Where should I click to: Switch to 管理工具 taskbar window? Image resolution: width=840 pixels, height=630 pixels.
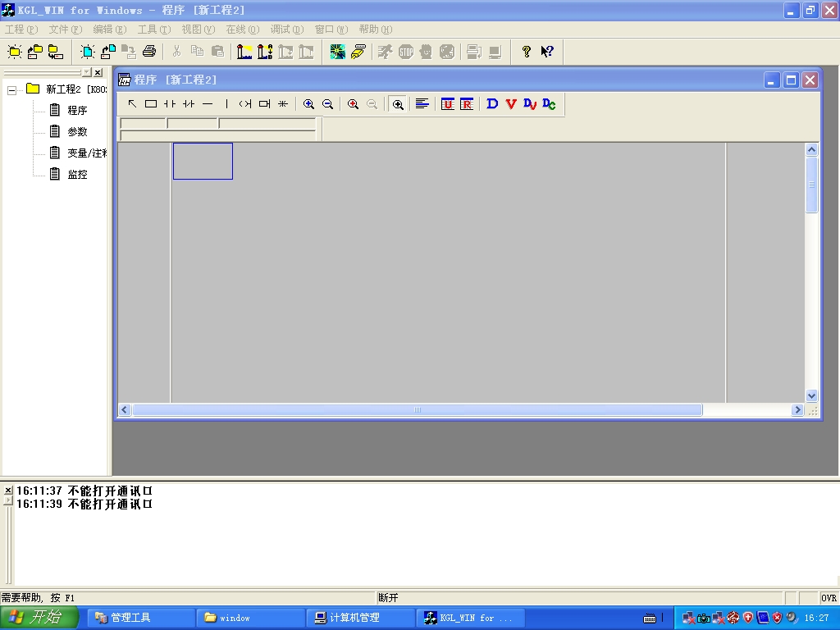[140, 618]
